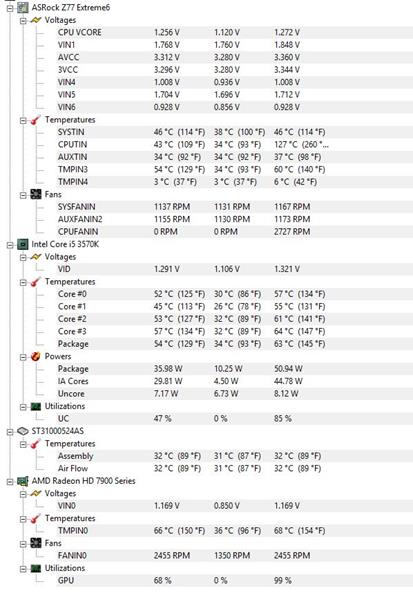Click the thermometer icon under ASRock Temperatures

coord(36,120)
